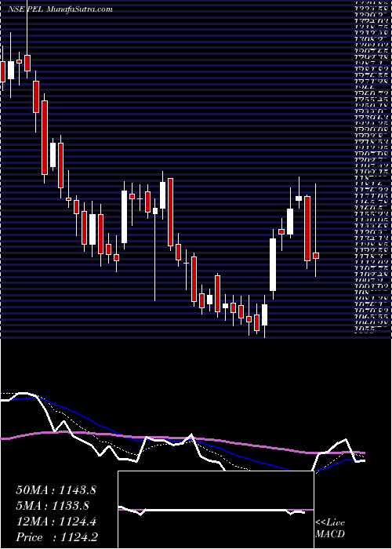Click the Price : 1124.2 readout
The width and height of the screenshot is (392, 549).
56,537
